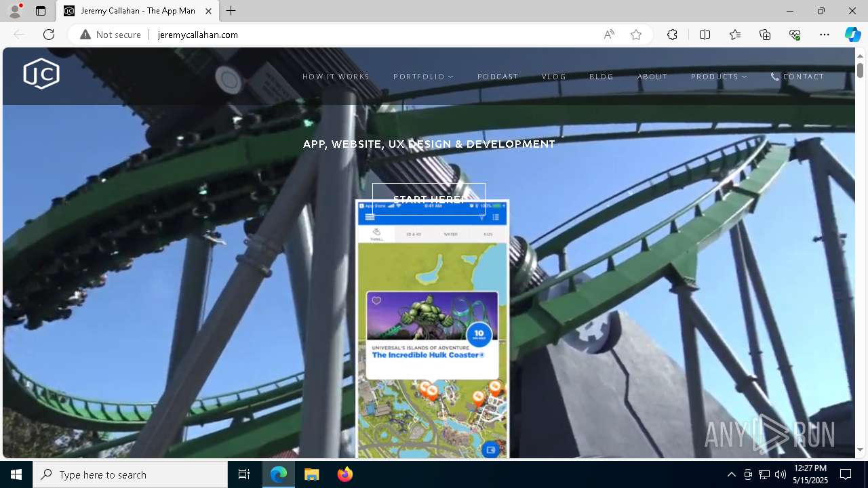Open the Extensions puzzle icon
The image size is (868, 488).
pos(672,35)
